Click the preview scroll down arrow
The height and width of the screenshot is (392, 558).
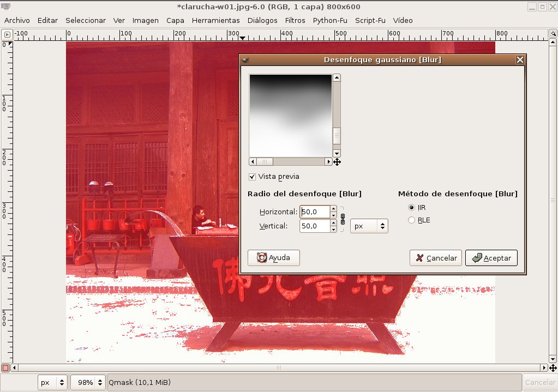click(x=337, y=154)
